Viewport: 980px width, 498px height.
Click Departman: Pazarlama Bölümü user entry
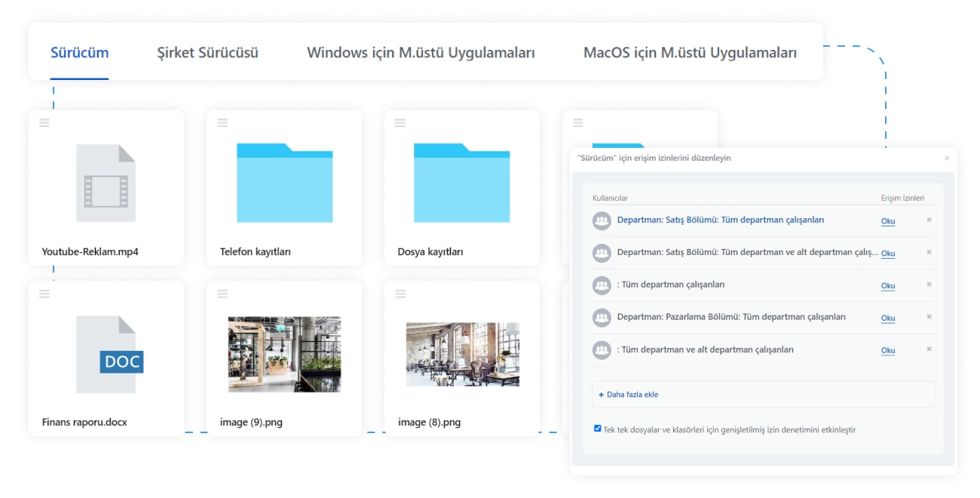tap(731, 318)
